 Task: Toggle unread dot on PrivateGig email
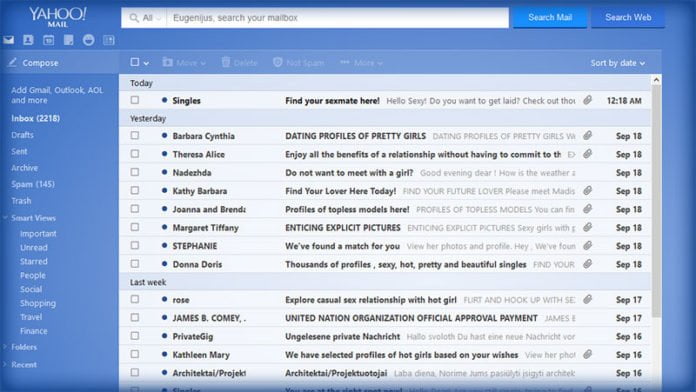[x=164, y=336]
